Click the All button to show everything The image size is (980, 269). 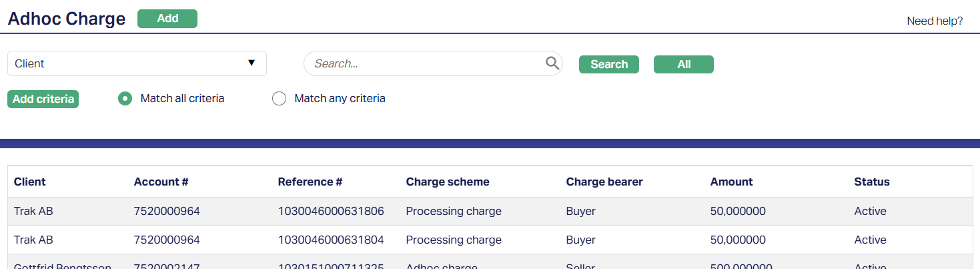683,64
